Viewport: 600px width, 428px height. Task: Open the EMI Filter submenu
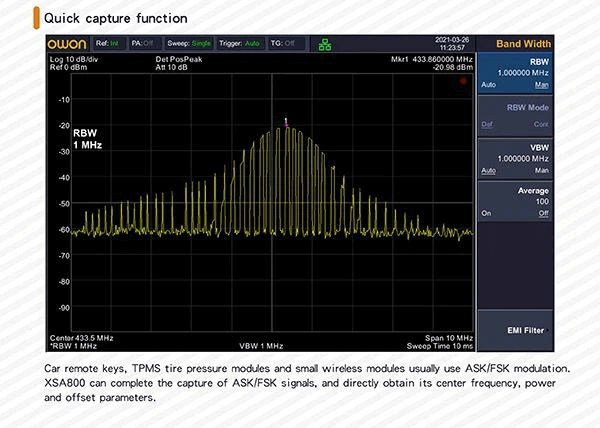(x=515, y=328)
